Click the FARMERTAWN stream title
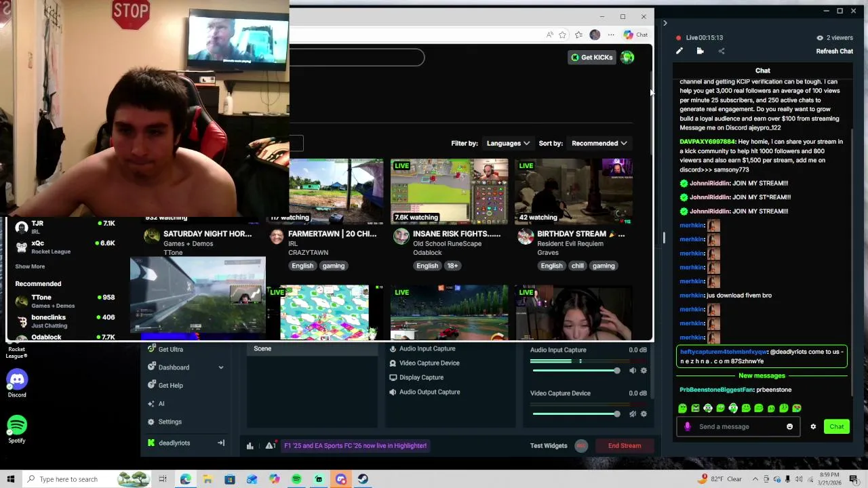Screen dimensions: 868x488 click(332, 234)
